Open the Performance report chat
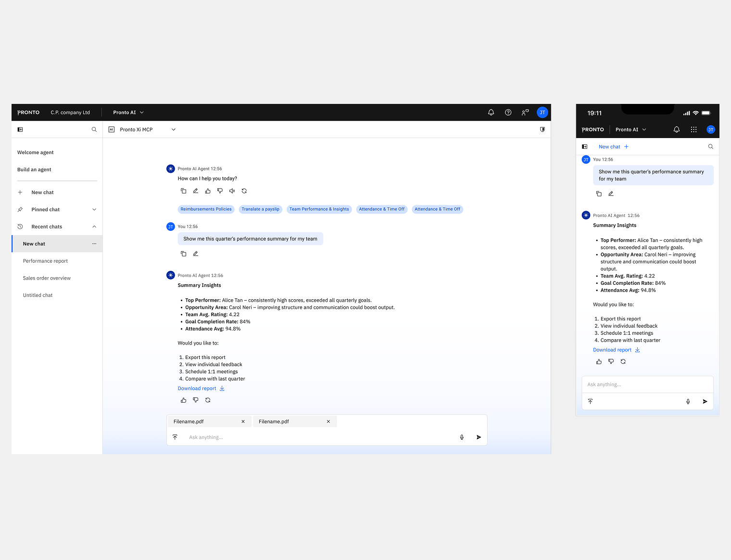This screenshot has width=731, height=560. pos(45,261)
